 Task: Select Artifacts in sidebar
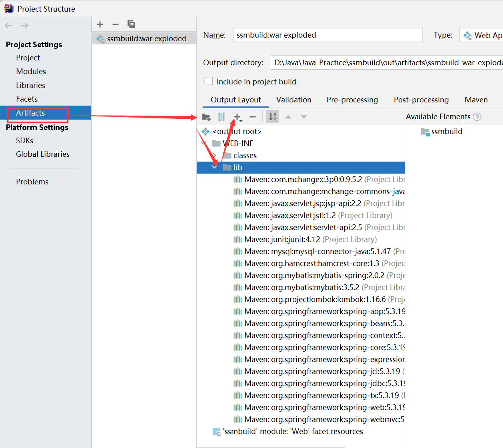click(x=46, y=113)
